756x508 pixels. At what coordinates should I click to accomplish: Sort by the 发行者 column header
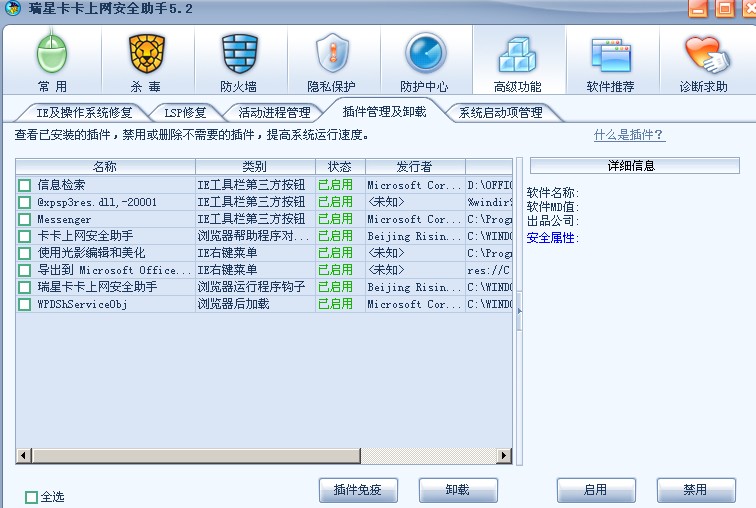pyautogui.click(x=415, y=167)
